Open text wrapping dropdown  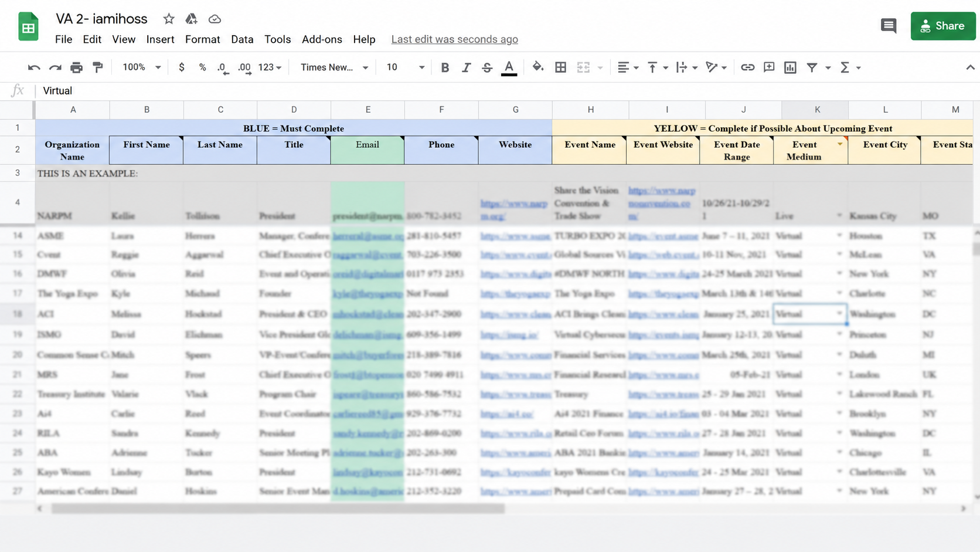tap(686, 67)
